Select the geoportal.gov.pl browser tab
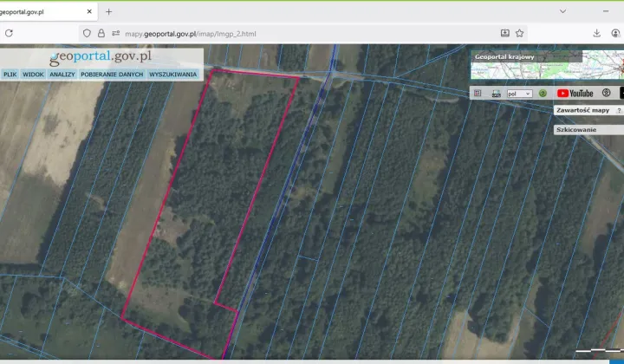Screen dimensions: 624x364 tap(48, 12)
